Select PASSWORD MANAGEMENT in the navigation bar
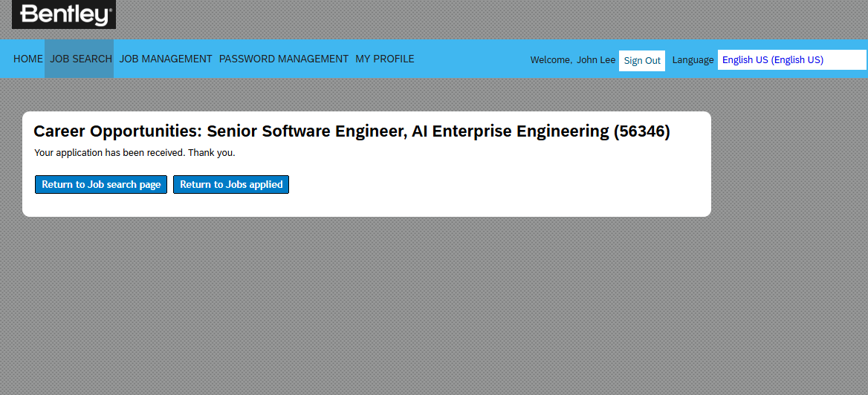Screen dimensions: 868x395 (x=283, y=59)
